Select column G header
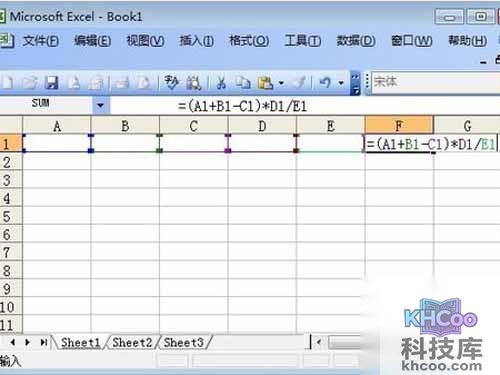 pos(467,126)
